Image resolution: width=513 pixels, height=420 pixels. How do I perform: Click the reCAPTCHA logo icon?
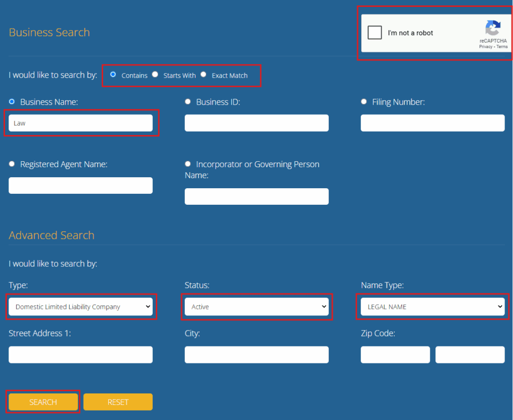[x=492, y=28]
